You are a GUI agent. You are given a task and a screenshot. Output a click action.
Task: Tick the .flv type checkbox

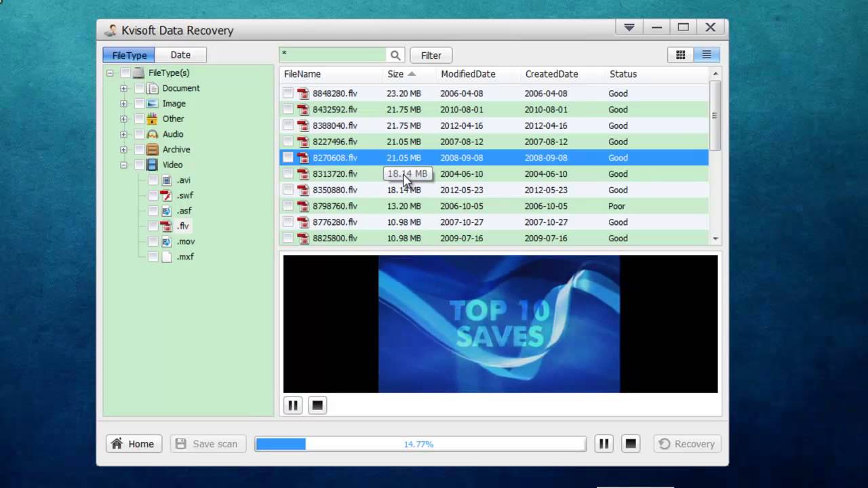pos(153,226)
